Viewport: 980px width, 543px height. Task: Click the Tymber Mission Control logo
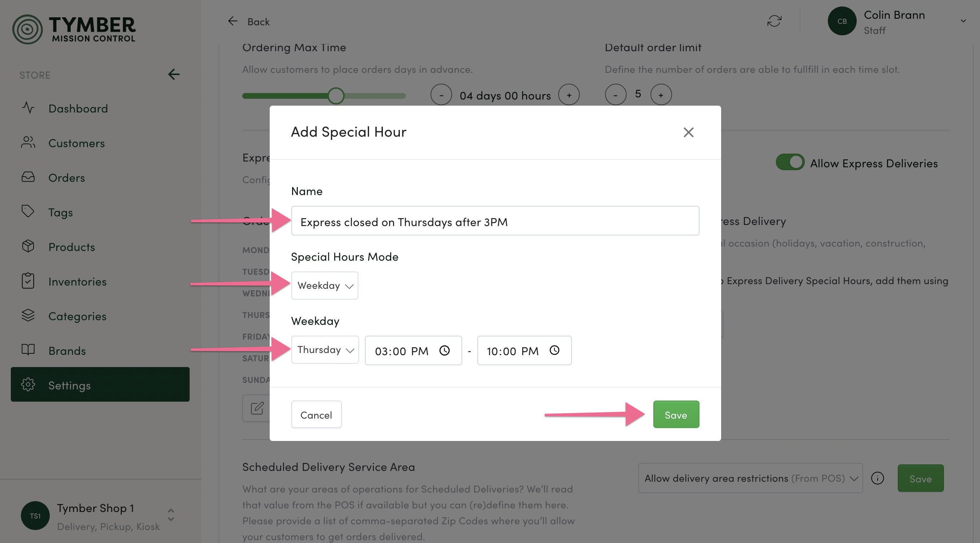pos(74,29)
